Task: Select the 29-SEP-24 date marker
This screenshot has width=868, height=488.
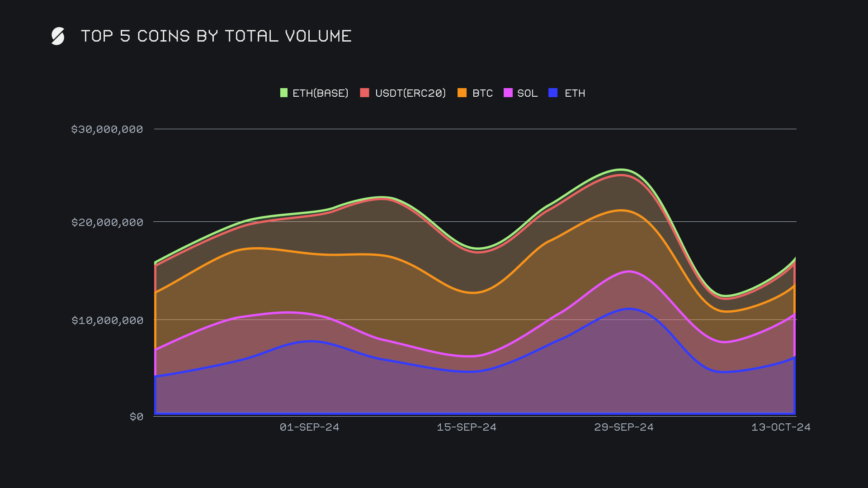Action: [x=623, y=427]
